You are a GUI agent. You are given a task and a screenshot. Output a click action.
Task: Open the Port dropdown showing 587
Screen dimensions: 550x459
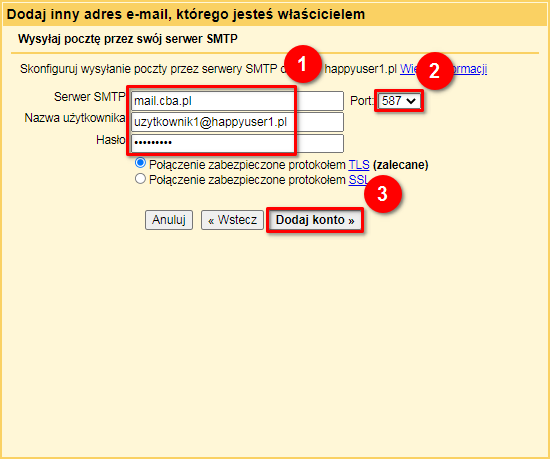tap(399, 101)
